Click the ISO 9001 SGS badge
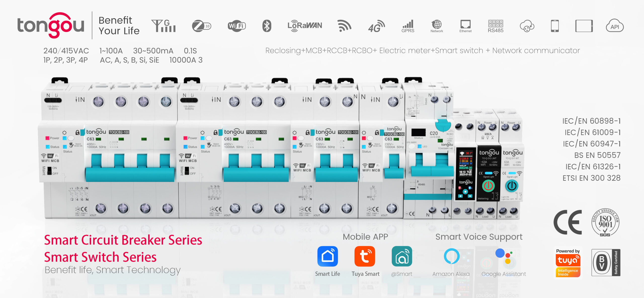Image resolution: width=644 pixels, height=298 pixels. pyautogui.click(x=605, y=222)
